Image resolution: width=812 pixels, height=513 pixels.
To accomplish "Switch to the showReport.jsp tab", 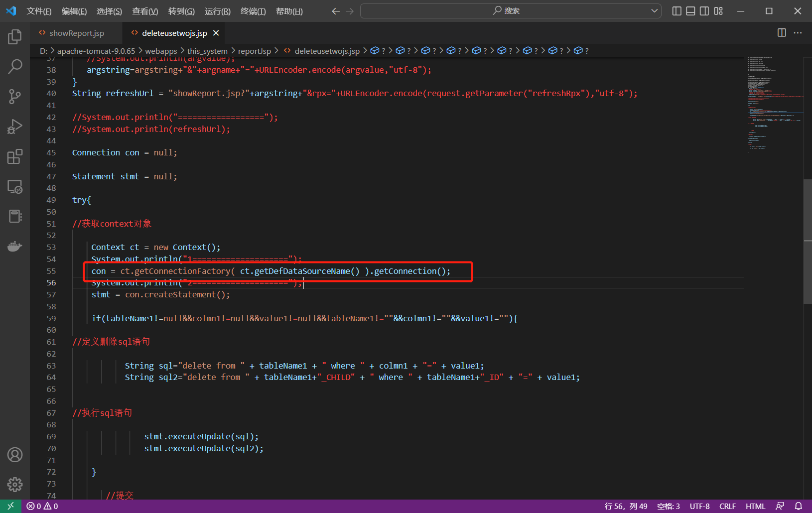I will [x=76, y=33].
